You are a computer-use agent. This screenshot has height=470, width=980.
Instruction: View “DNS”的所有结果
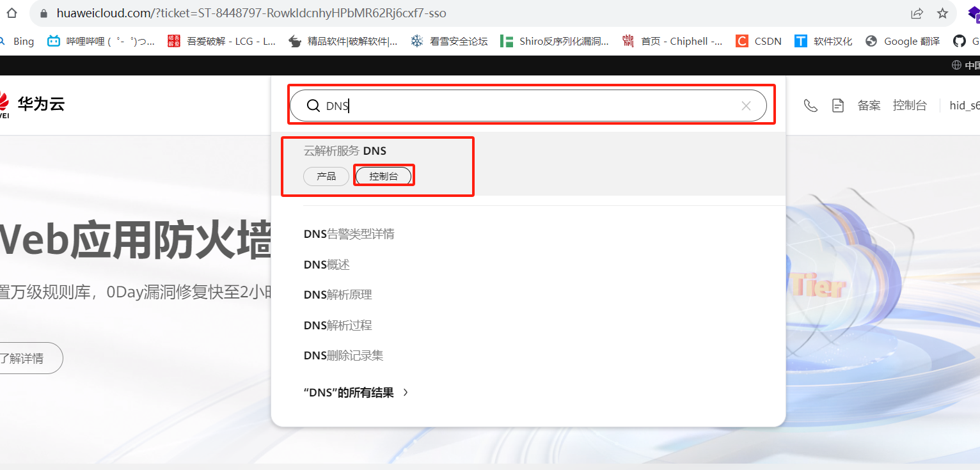[x=349, y=393]
